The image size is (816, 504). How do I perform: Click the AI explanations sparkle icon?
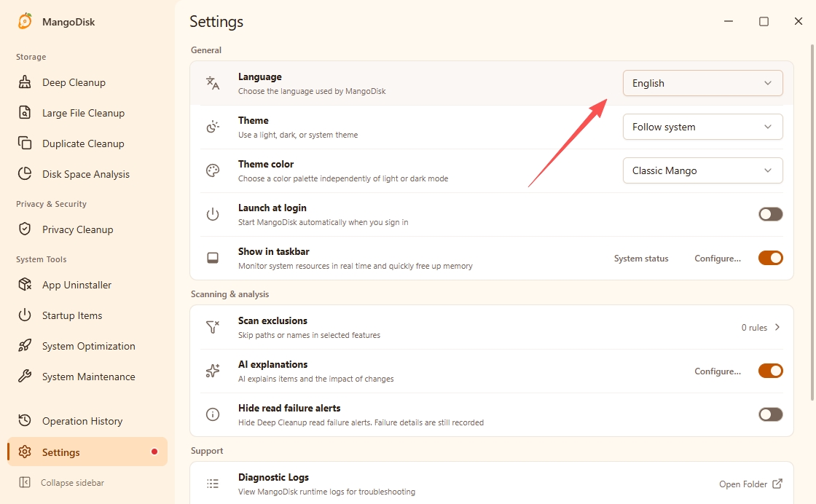pyautogui.click(x=213, y=371)
